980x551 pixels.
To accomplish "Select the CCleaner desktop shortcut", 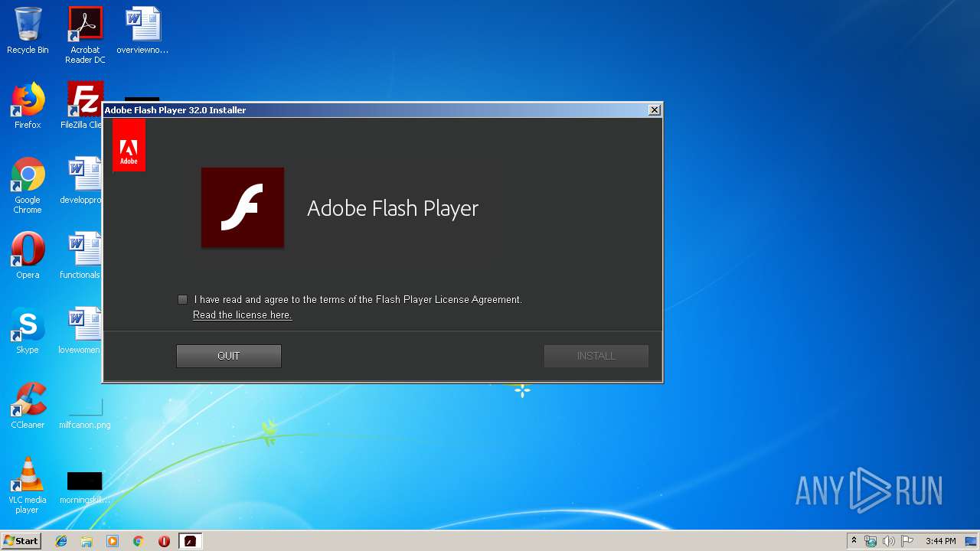I will coord(28,406).
